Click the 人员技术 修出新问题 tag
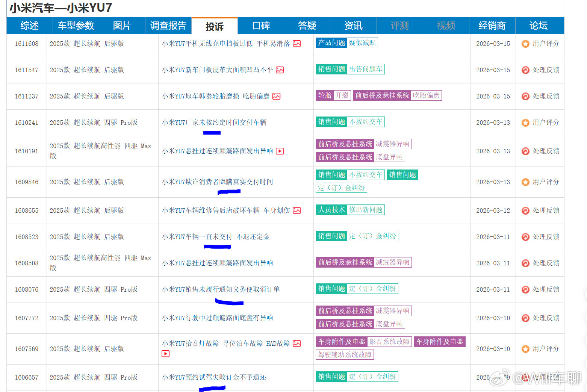Viewport: 587px width, 392px height. pyautogui.click(x=350, y=210)
